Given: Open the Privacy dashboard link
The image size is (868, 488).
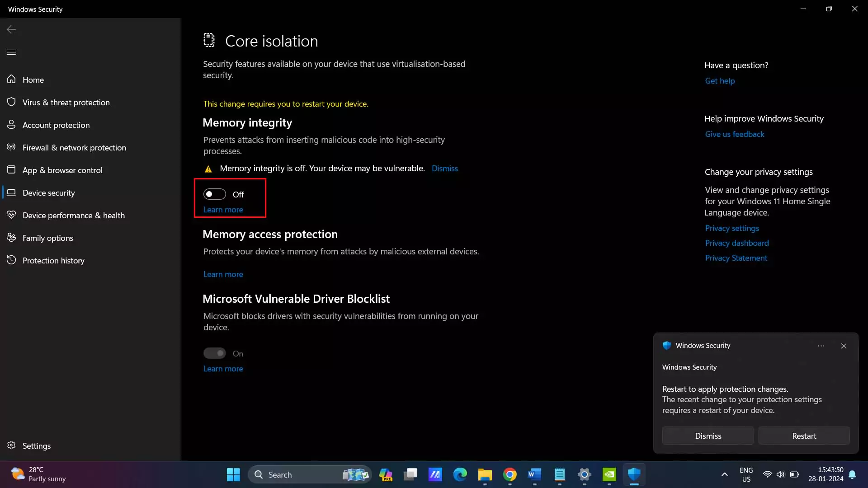Looking at the screenshot, I should pos(737,243).
